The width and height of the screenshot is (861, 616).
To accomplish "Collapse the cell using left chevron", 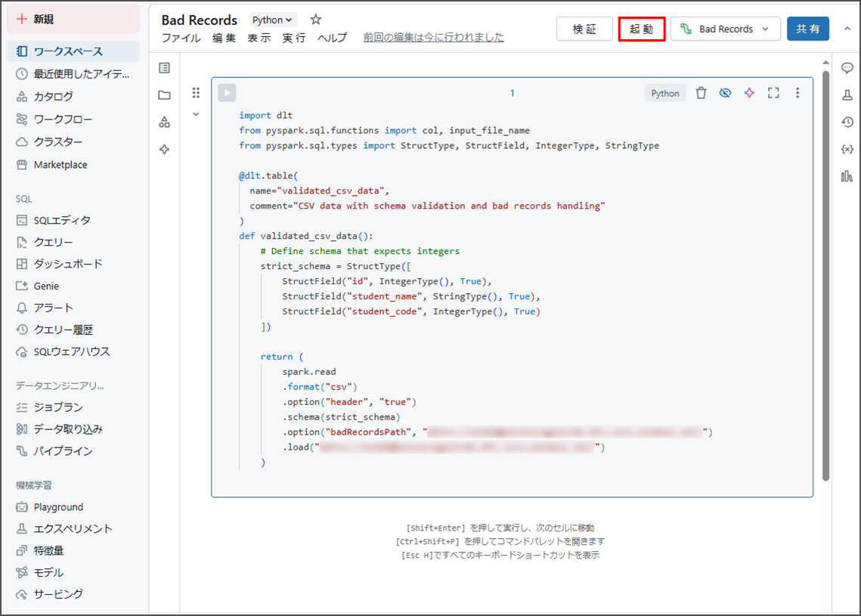I will click(x=196, y=114).
